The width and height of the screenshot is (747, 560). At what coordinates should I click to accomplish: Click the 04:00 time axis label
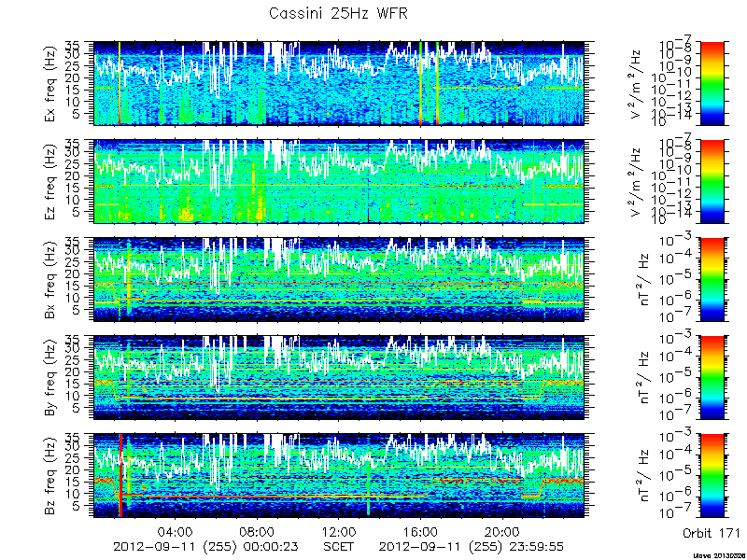176,531
